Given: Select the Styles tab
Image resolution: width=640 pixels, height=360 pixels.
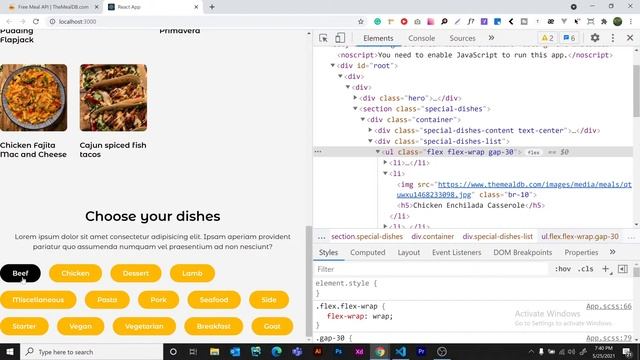Looking at the screenshot, I should (x=328, y=252).
